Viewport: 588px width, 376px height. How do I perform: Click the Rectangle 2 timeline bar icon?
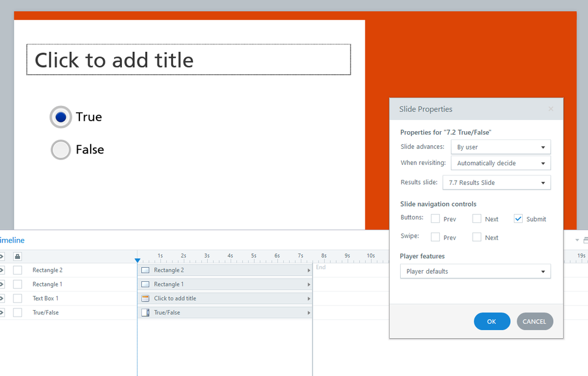coord(145,270)
